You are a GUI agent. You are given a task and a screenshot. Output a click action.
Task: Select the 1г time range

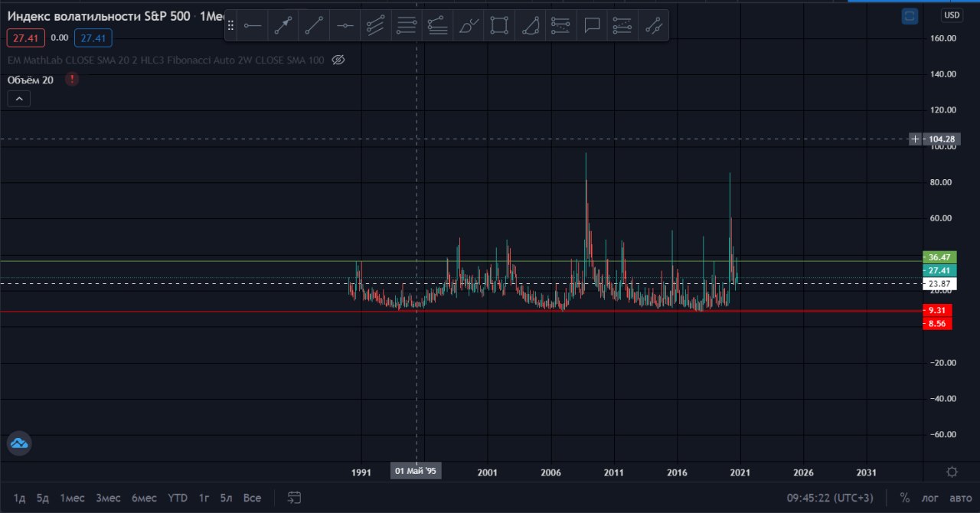coord(204,498)
